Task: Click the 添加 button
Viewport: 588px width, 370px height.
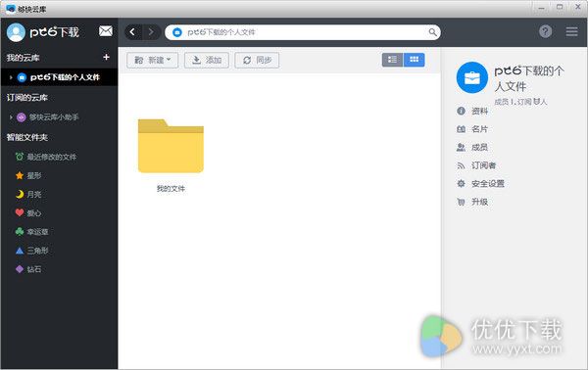Action: pyautogui.click(x=207, y=60)
